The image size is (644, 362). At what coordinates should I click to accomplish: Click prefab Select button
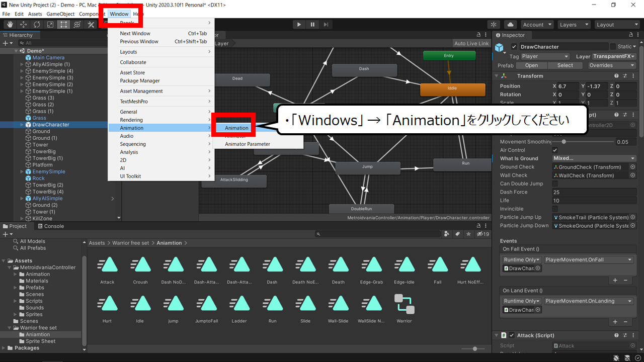(x=565, y=65)
